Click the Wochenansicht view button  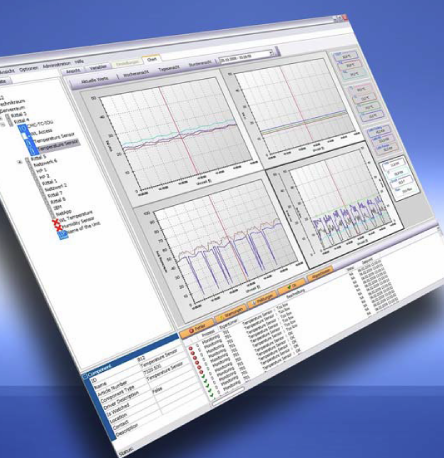click(136, 74)
